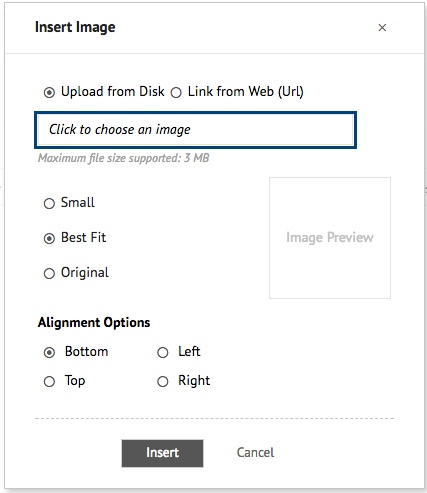Click the 'Link from Web (Url)' label text
The width and height of the screenshot is (427, 493).
tap(246, 92)
